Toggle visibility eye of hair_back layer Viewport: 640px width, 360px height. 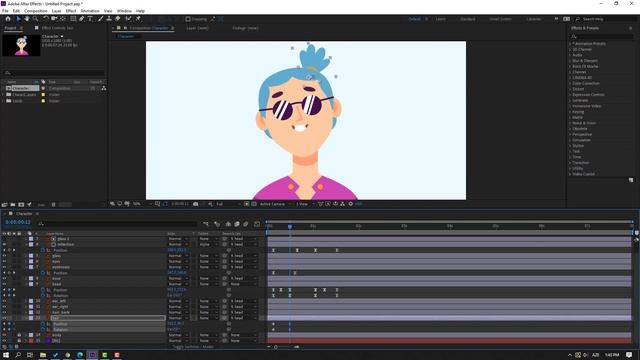(4, 312)
